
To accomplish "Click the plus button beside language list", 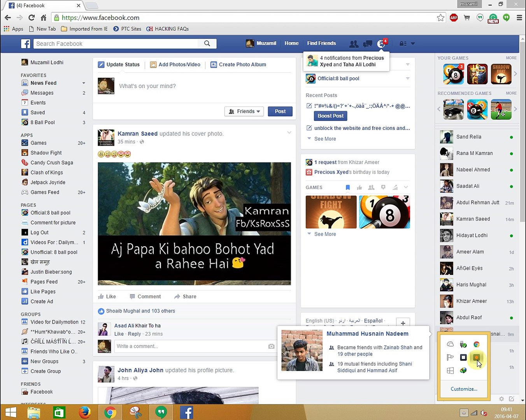I will tap(403, 323).
